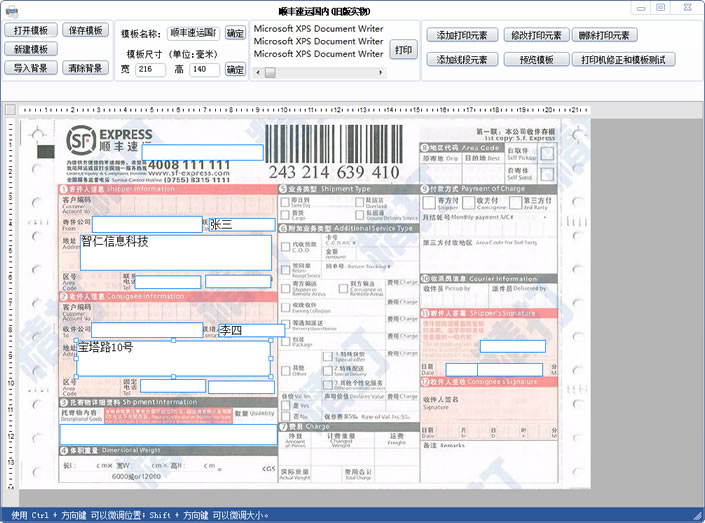Click the 模板名称 template name field
This screenshot has width=705, height=523.
coord(192,33)
